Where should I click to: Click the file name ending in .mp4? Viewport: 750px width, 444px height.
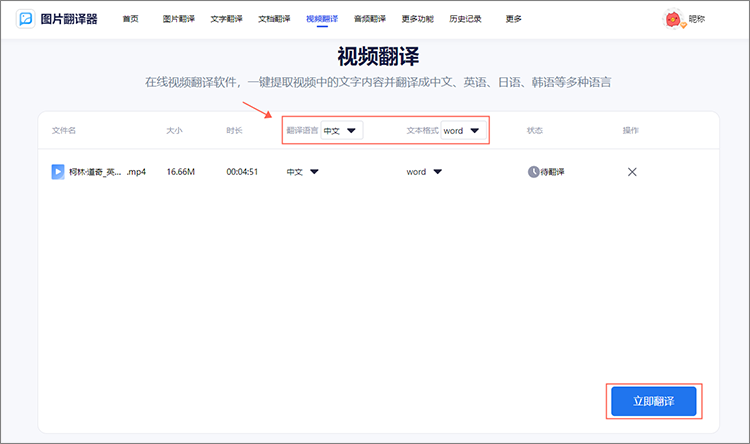coord(107,172)
